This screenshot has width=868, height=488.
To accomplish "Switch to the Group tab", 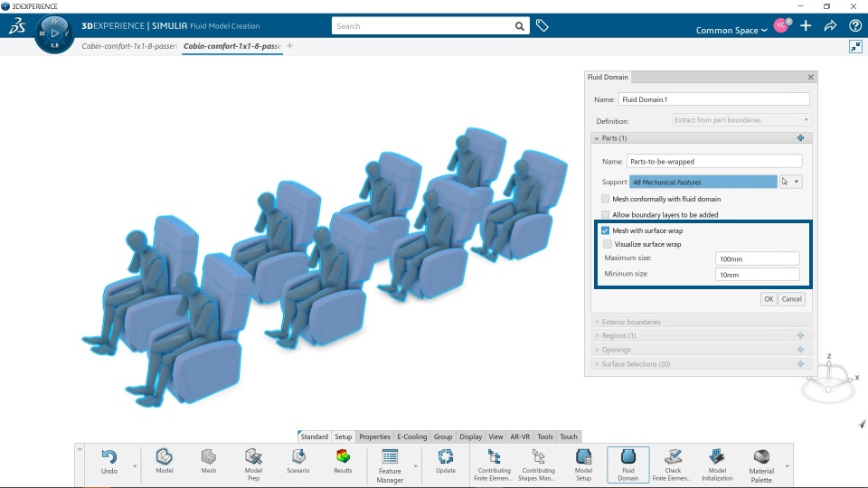I will 443,436.
